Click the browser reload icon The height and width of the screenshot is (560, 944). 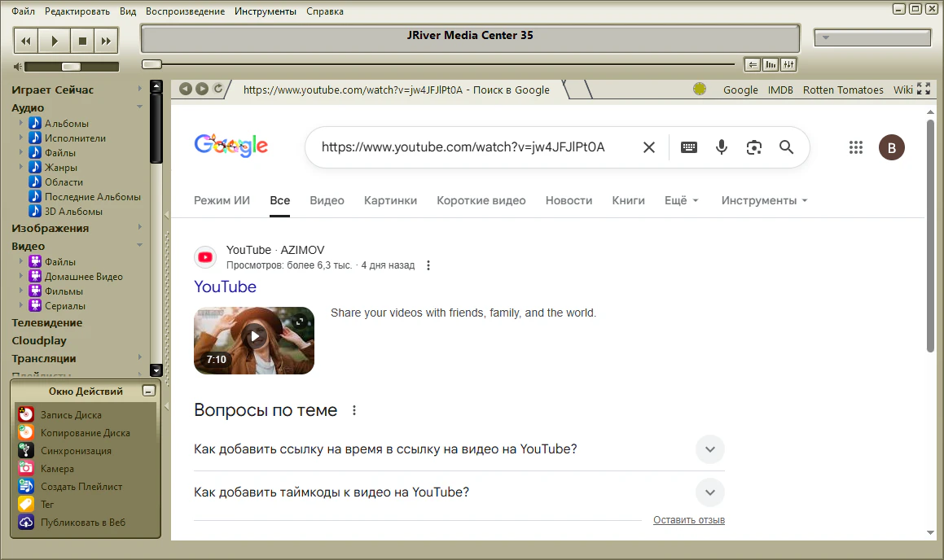(x=218, y=90)
